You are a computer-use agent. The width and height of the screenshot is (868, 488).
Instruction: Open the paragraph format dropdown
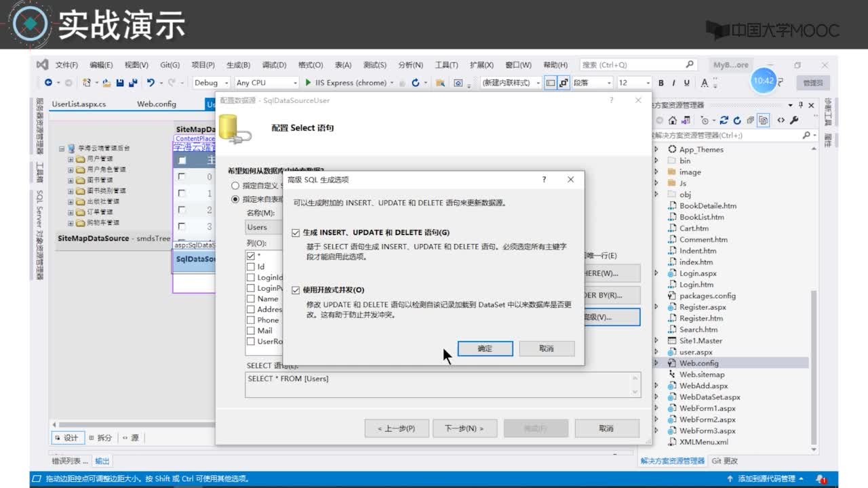592,83
